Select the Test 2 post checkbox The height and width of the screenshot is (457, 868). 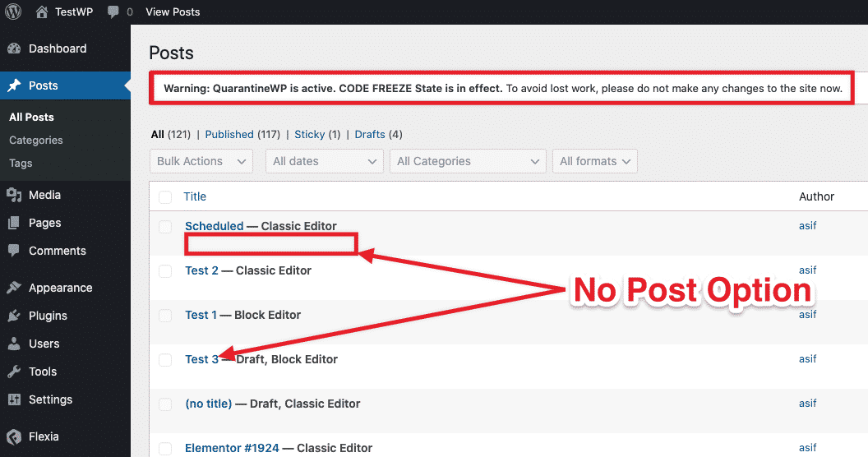coord(165,271)
